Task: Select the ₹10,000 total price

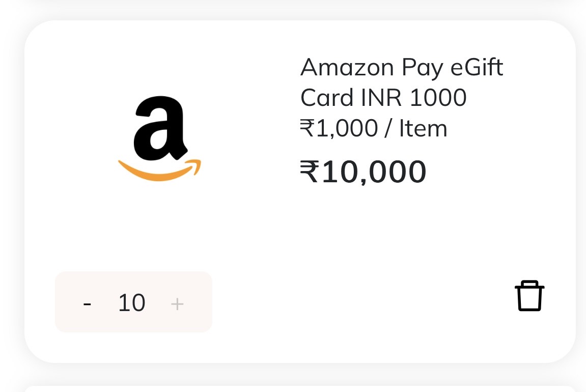Action: tap(363, 172)
